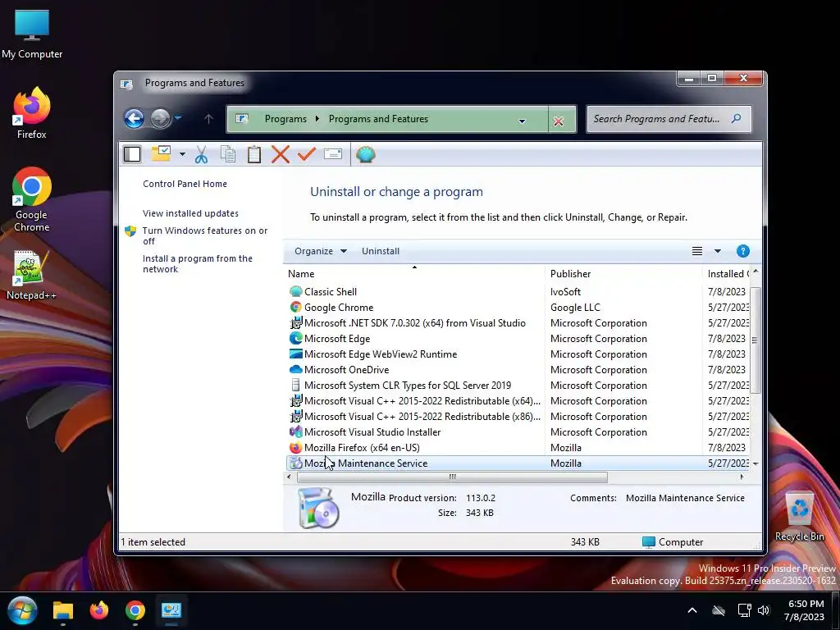Click the scroll down arrow of the list
The width and height of the screenshot is (840, 630).
(x=756, y=463)
